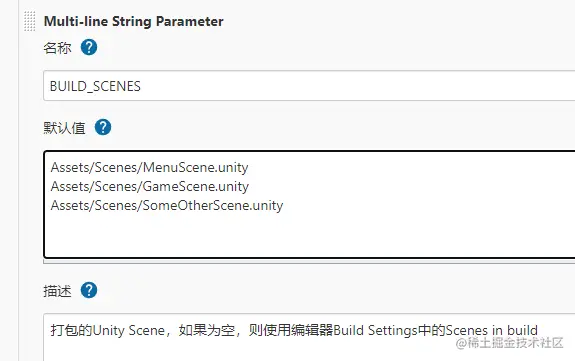Focus the BUILD_SCENES name input

click(x=309, y=86)
